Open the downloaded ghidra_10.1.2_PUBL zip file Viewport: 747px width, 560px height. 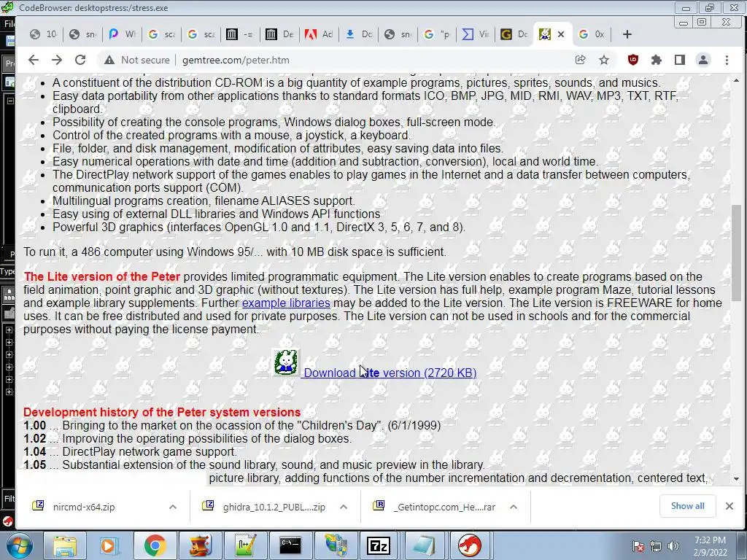point(274,507)
